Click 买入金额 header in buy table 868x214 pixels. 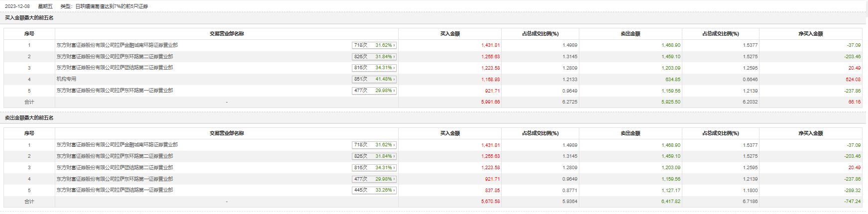(x=450, y=34)
